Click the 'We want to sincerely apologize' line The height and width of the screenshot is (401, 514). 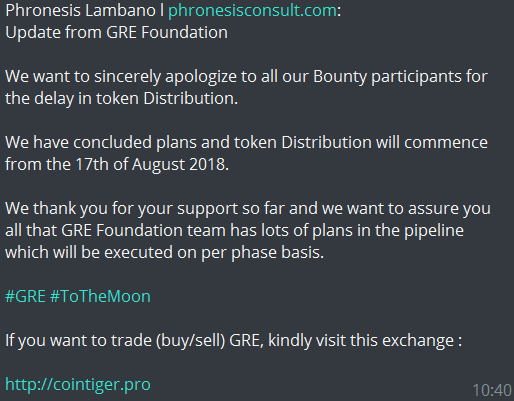tap(246, 77)
